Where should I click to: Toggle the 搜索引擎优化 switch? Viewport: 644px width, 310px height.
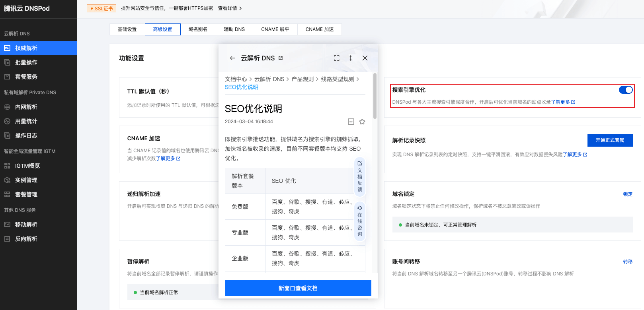coord(626,90)
